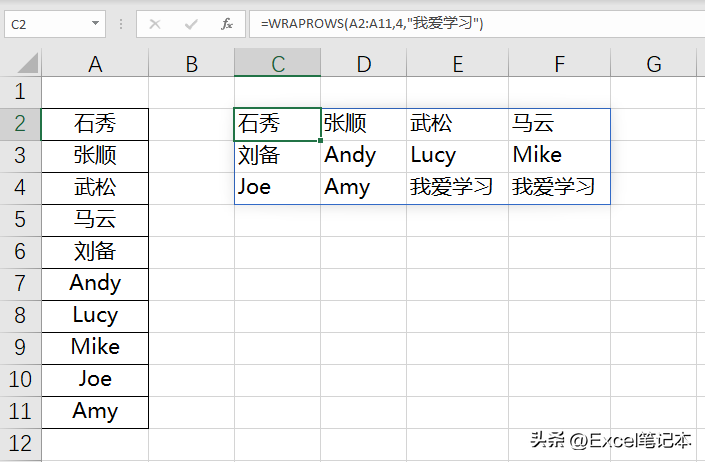Viewport: 705px width, 462px height.
Task: Select column D header
Action: coord(364,63)
